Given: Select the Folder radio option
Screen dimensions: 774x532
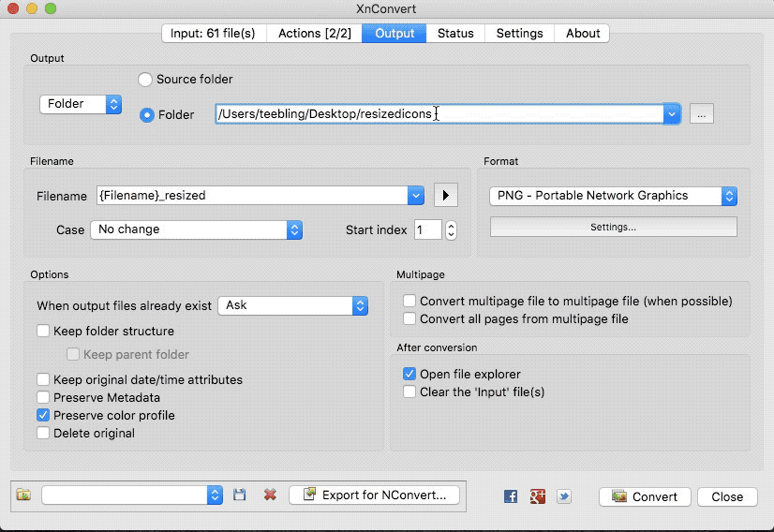Looking at the screenshot, I should click(146, 115).
